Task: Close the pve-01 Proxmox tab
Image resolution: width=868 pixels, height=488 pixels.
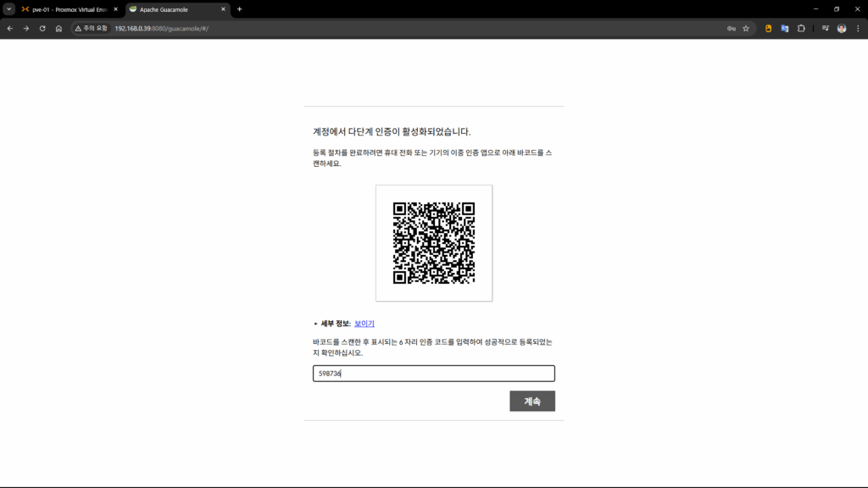Action: (115, 9)
